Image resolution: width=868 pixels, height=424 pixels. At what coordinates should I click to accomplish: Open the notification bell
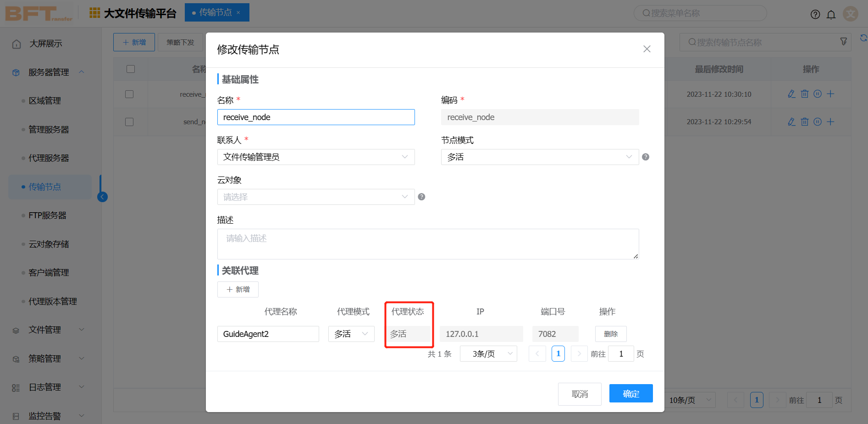(x=831, y=14)
